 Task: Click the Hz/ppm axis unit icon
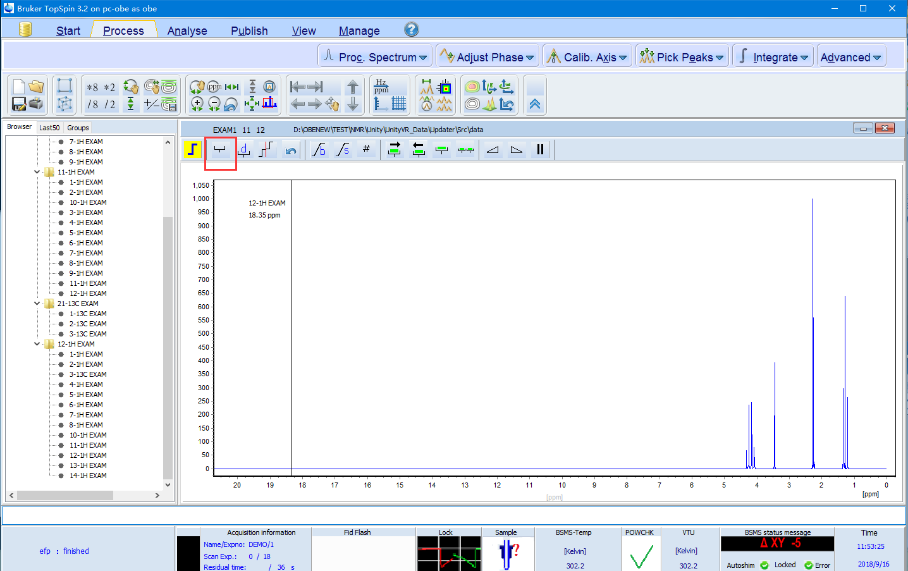pyautogui.click(x=383, y=86)
